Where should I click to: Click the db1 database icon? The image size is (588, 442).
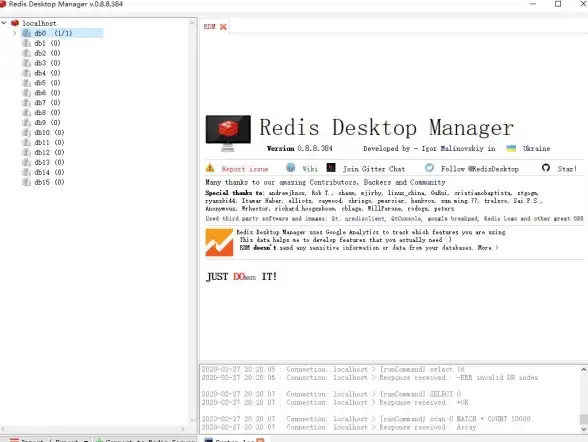pos(27,43)
